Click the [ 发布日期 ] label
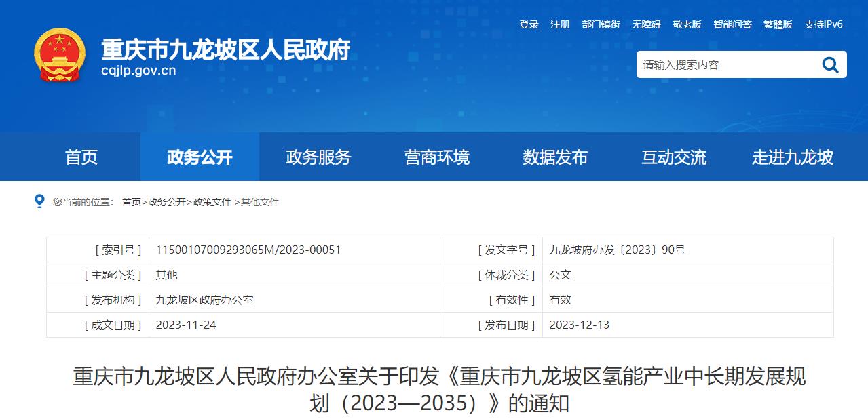868x419 pixels. [x=506, y=325]
